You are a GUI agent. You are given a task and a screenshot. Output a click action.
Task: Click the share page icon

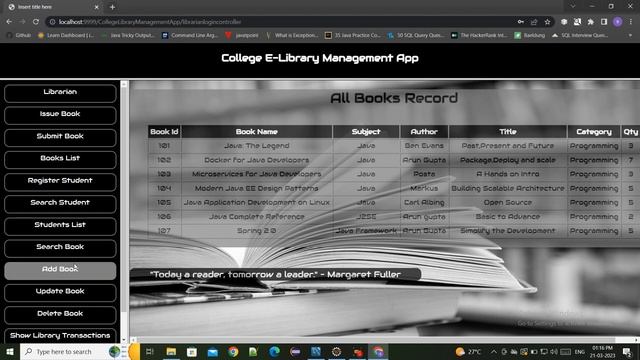coord(534,22)
